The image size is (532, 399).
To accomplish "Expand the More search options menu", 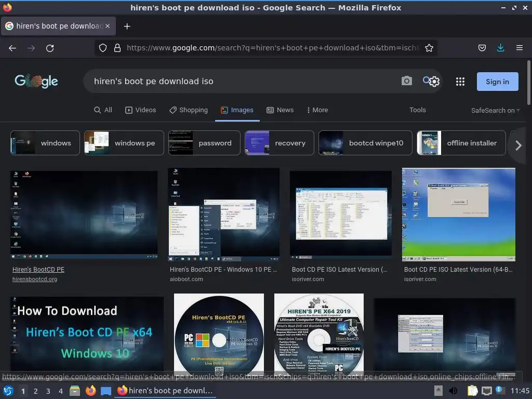I will point(317,110).
